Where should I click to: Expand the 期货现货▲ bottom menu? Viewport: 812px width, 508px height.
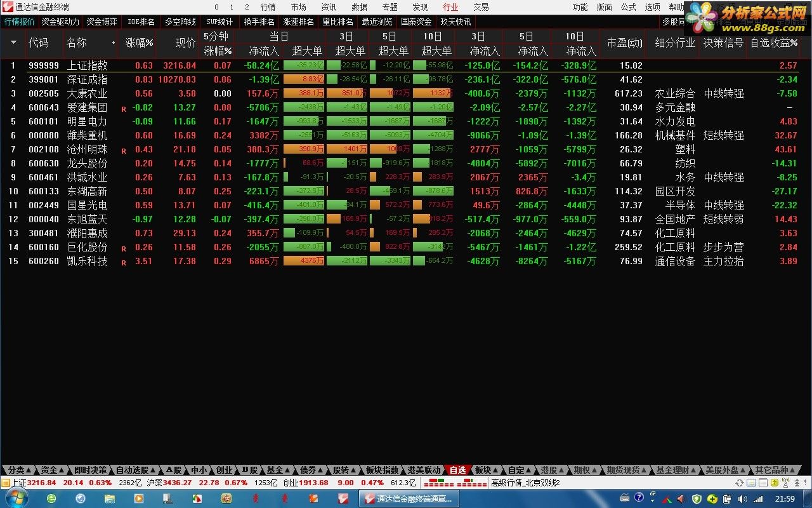coord(626,470)
